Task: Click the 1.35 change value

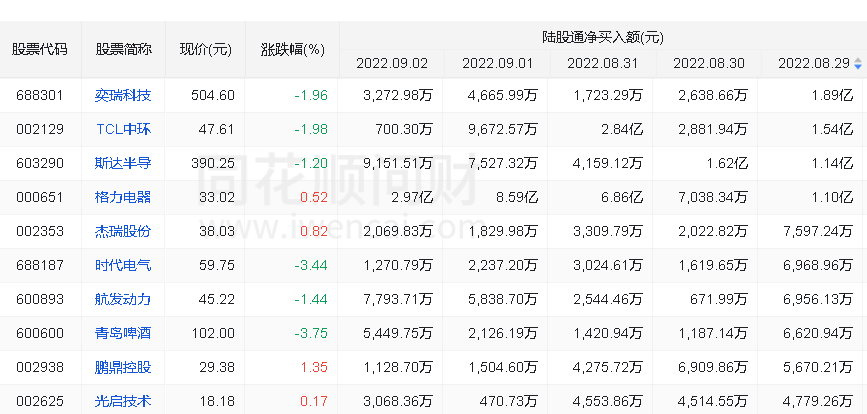Action: 314,367
